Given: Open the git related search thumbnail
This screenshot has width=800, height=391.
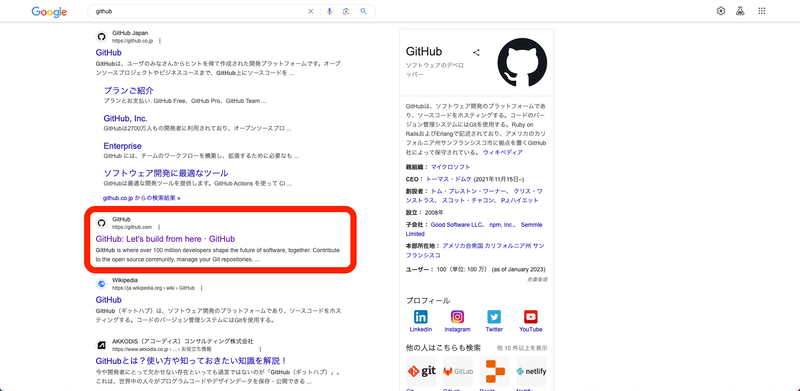Looking at the screenshot, I should coord(421,372).
